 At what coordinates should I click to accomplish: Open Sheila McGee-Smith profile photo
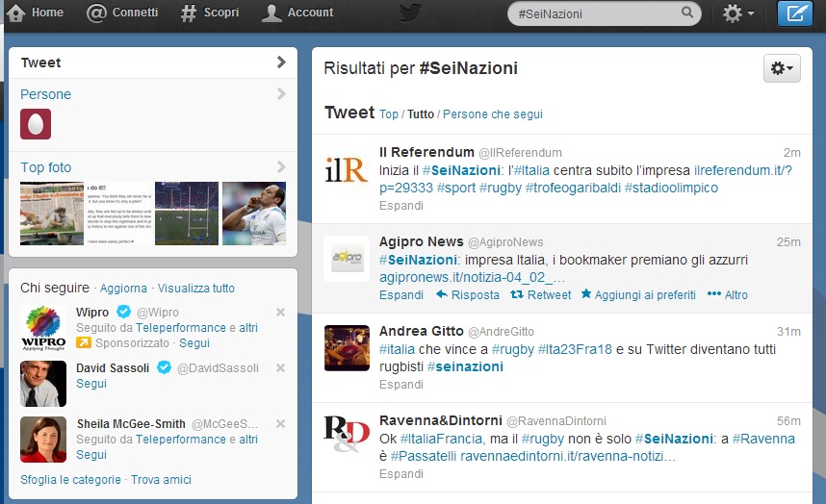[43, 440]
